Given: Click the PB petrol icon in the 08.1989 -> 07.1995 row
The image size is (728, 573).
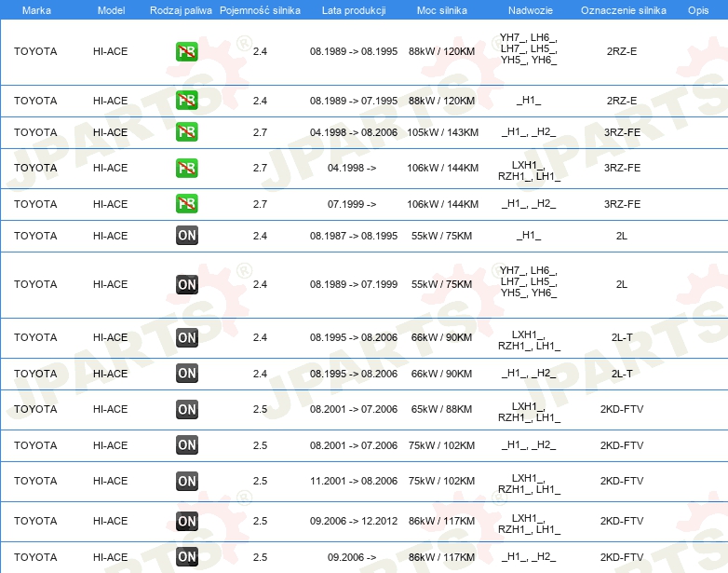Looking at the screenshot, I should click(x=186, y=101).
